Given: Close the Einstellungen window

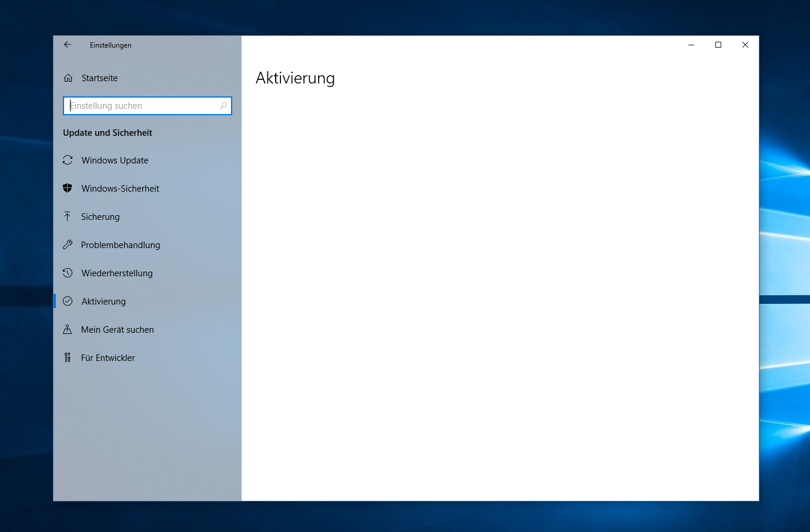Looking at the screenshot, I should pos(745,45).
